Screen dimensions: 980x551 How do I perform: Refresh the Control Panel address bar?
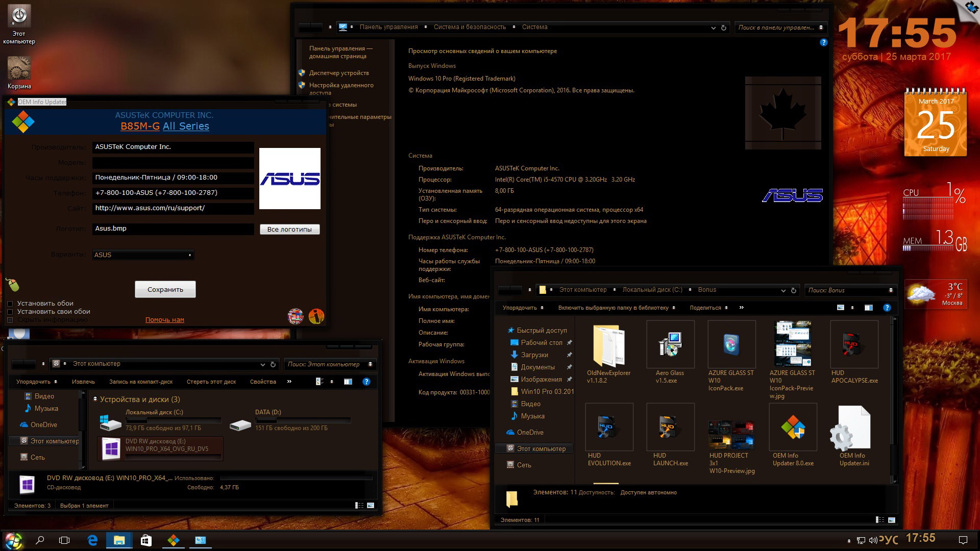[724, 28]
